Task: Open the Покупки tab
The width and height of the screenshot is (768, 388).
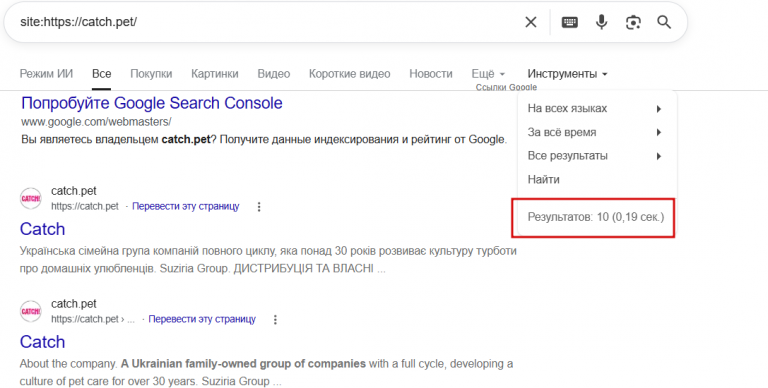Action: [x=151, y=74]
